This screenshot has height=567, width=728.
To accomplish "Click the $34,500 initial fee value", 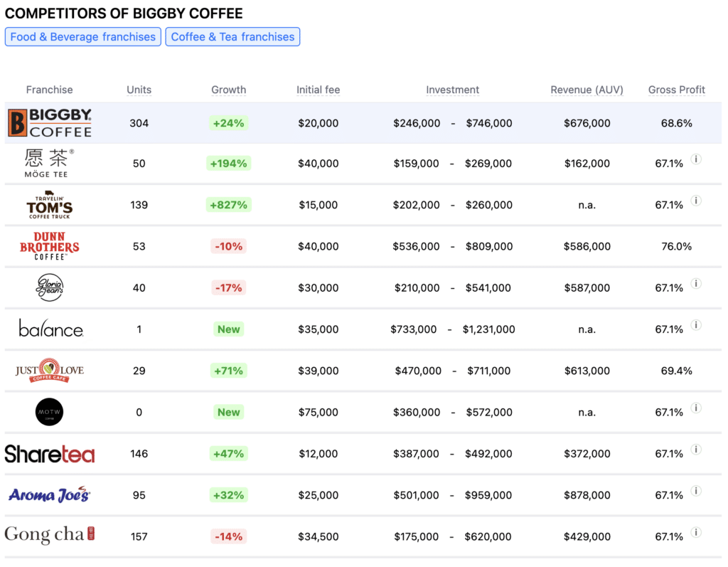I will pos(318,537).
